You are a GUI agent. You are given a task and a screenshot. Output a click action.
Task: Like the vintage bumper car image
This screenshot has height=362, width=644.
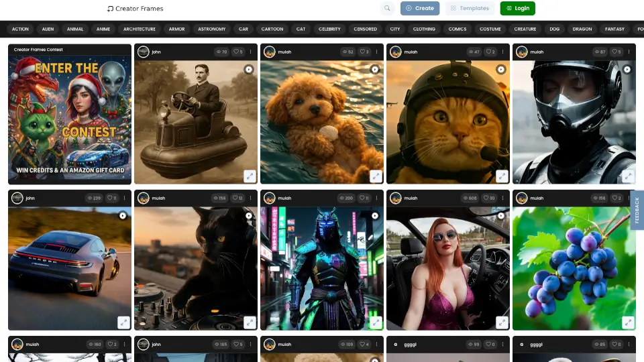(x=237, y=52)
